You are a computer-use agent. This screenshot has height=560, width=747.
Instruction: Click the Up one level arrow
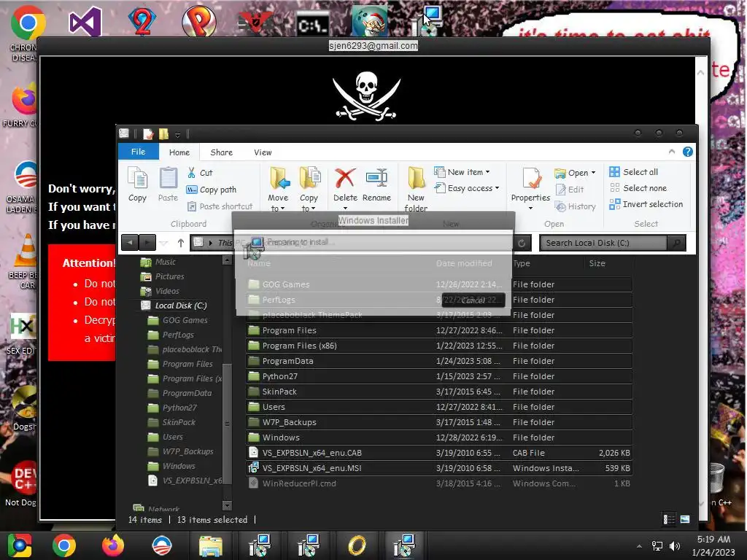tap(181, 243)
